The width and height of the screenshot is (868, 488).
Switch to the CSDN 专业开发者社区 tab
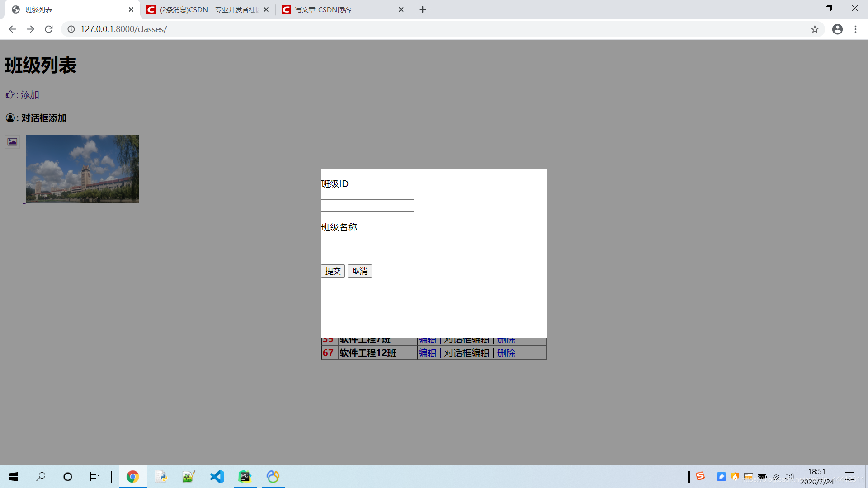208,9
